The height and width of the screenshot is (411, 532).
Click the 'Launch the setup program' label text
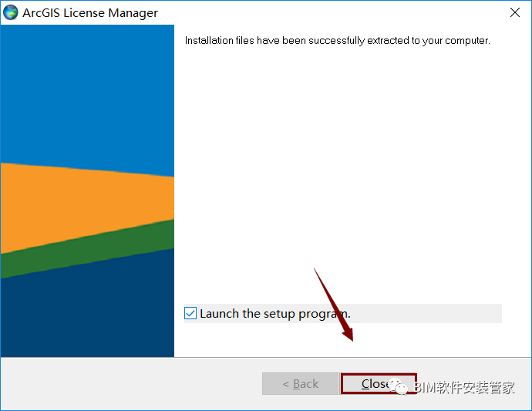coord(274,314)
